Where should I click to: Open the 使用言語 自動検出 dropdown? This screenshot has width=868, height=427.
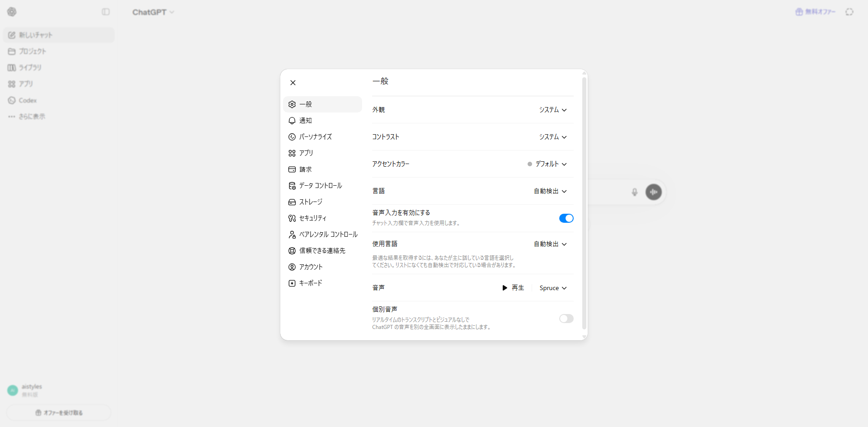tap(550, 244)
